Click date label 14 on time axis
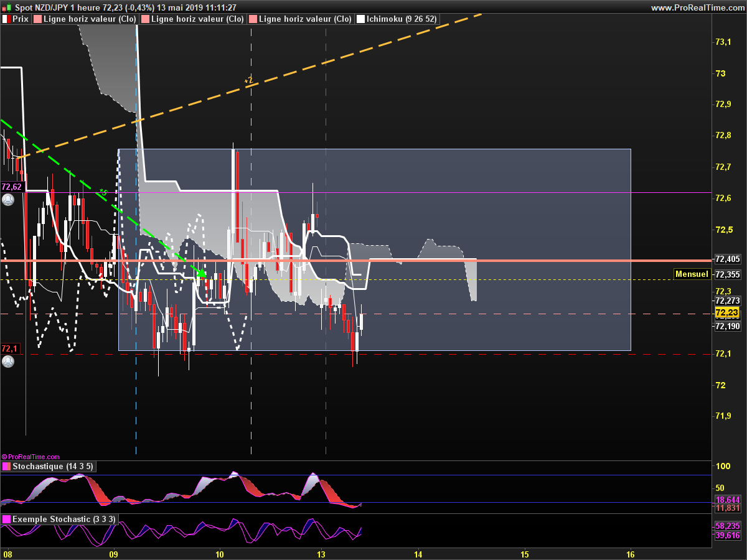The height and width of the screenshot is (560, 747). click(x=418, y=554)
